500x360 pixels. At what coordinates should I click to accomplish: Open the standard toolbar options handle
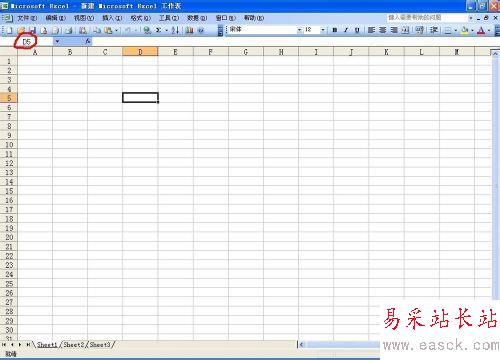220,31
